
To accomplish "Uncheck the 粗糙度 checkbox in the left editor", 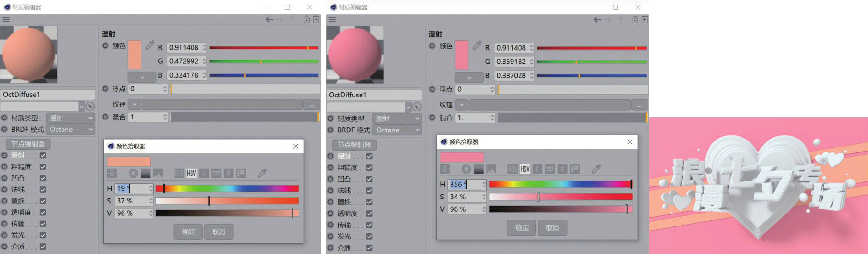I will click(43, 167).
